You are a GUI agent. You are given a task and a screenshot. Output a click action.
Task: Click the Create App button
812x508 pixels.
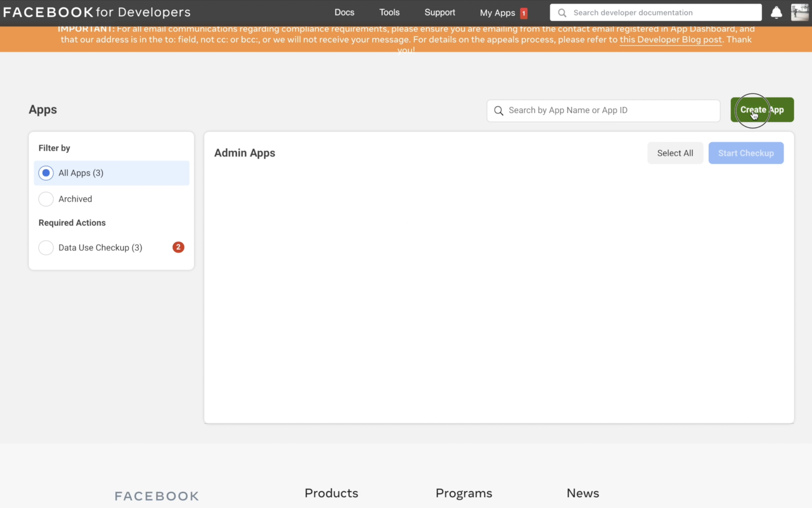click(762, 109)
